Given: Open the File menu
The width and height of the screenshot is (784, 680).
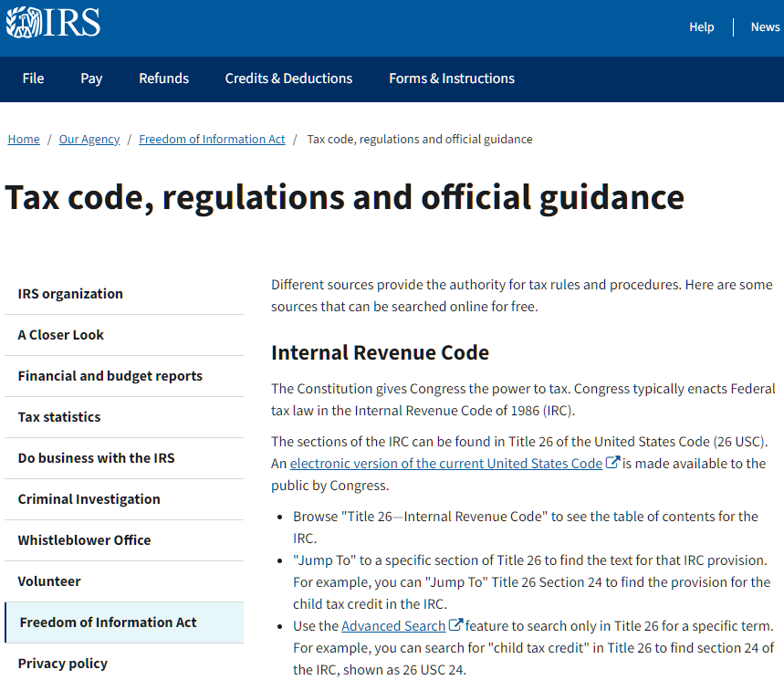Looking at the screenshot, I should click(33, 78).
